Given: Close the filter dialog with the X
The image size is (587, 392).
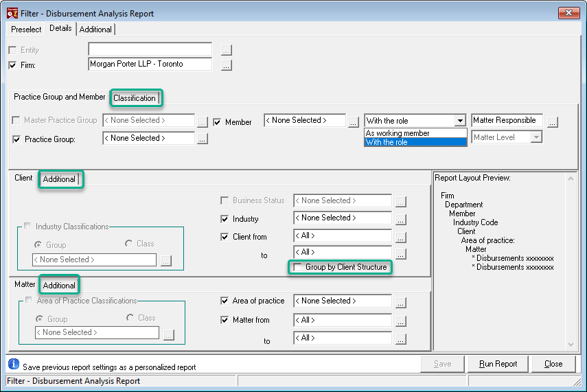Looking at the screenshot, I should [568, 13].
